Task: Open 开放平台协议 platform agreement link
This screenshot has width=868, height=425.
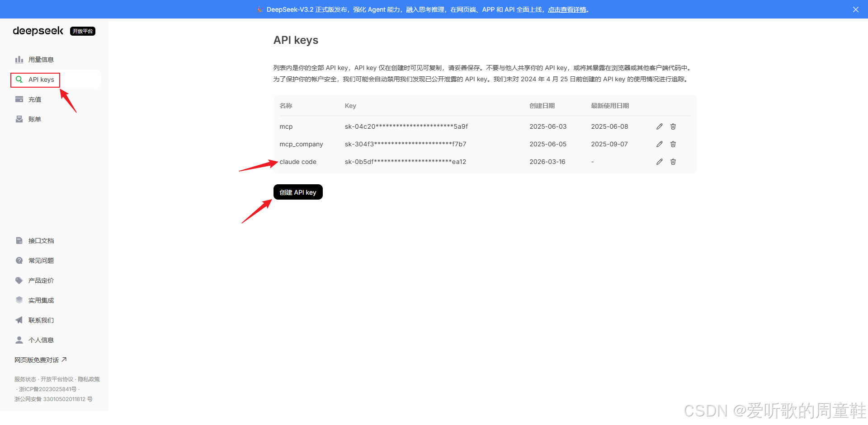Action: click(x=57, y=379)
